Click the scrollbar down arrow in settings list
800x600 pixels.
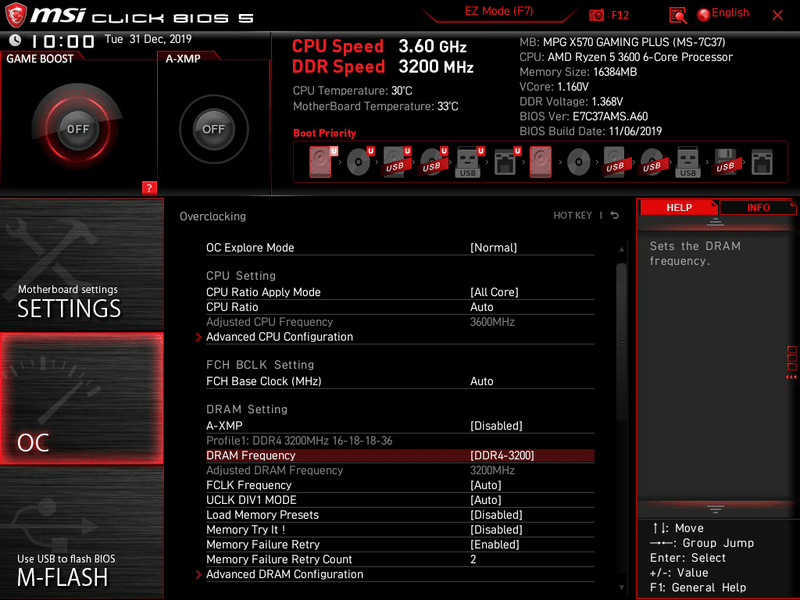click(621, 588)
